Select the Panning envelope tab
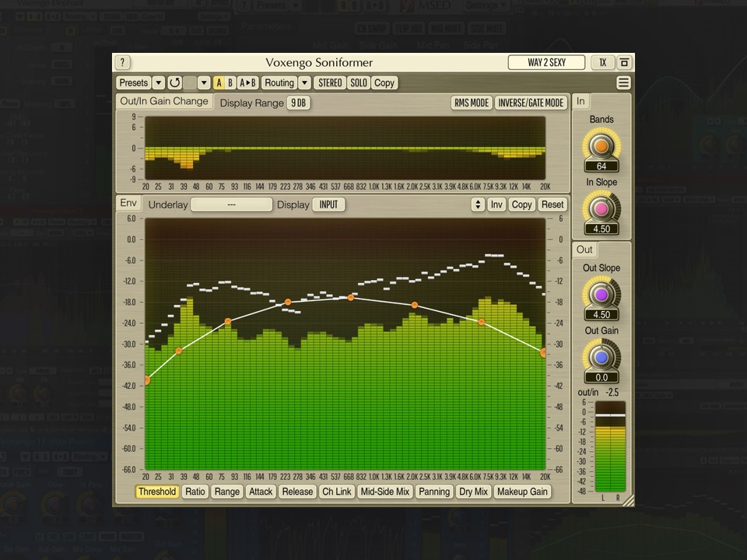The height and width of the screenshot is (560, 747). click(434, 492)
